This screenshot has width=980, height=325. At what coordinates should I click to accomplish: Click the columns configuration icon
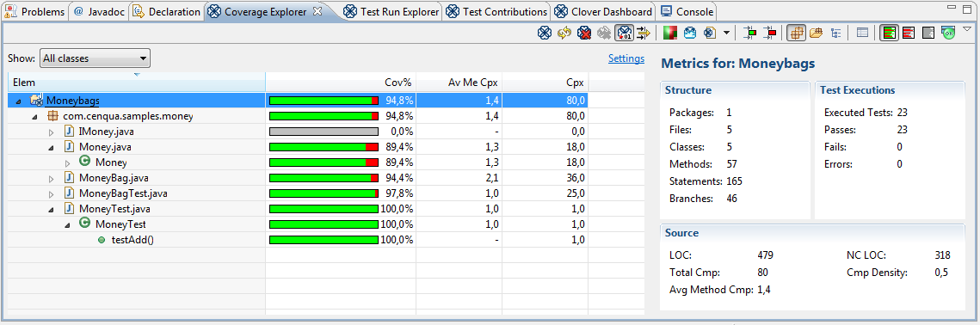point(862,34)
